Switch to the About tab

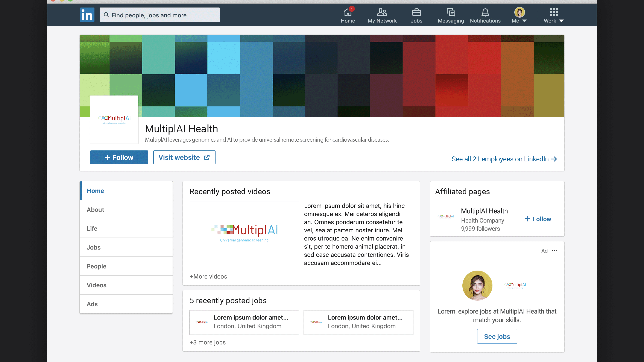pos(95,210)
